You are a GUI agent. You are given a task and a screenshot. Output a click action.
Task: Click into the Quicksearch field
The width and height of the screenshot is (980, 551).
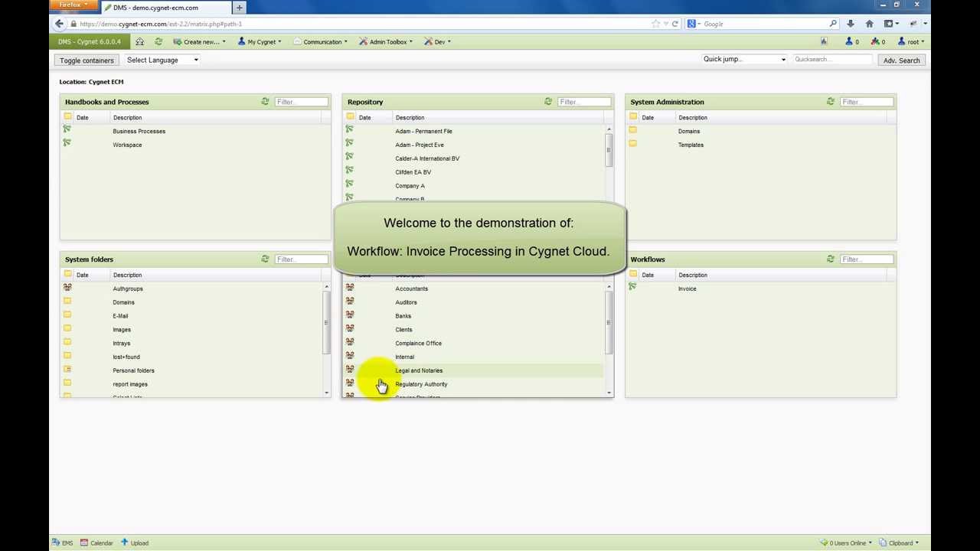[x=832, y=59]
